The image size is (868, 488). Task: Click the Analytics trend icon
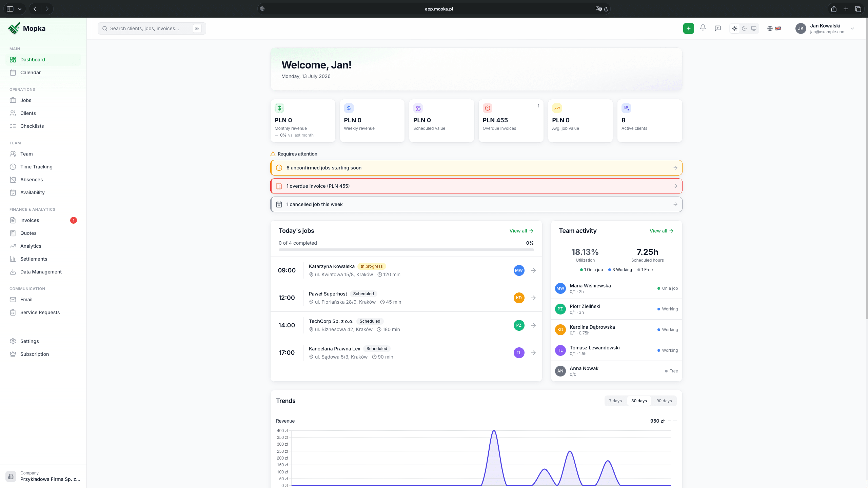click(13, 246)
